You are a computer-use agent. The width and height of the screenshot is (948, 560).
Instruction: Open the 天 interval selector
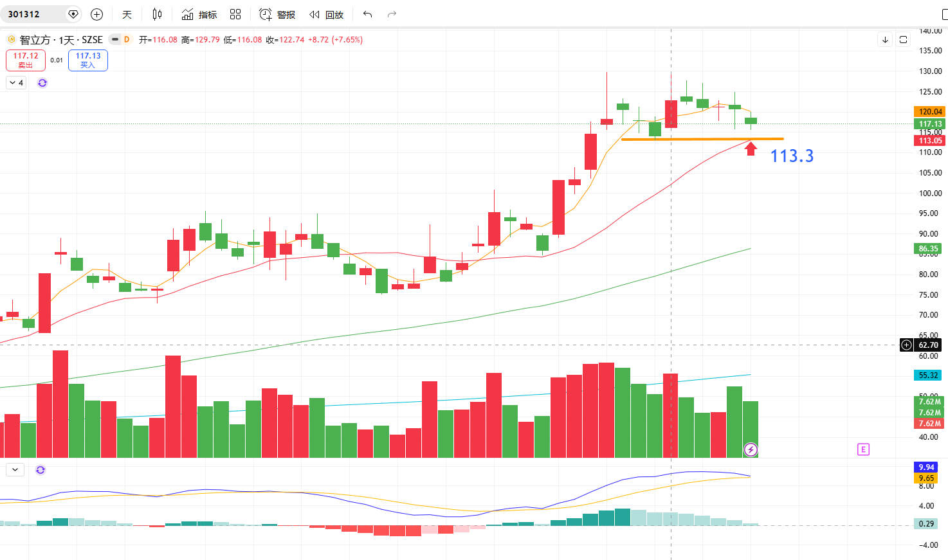pyautogui.click(x=127, y=14)
